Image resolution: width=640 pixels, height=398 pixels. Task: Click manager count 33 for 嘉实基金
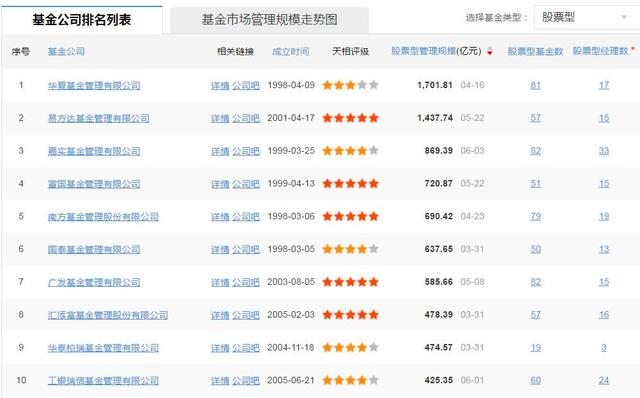pos(604,151)
